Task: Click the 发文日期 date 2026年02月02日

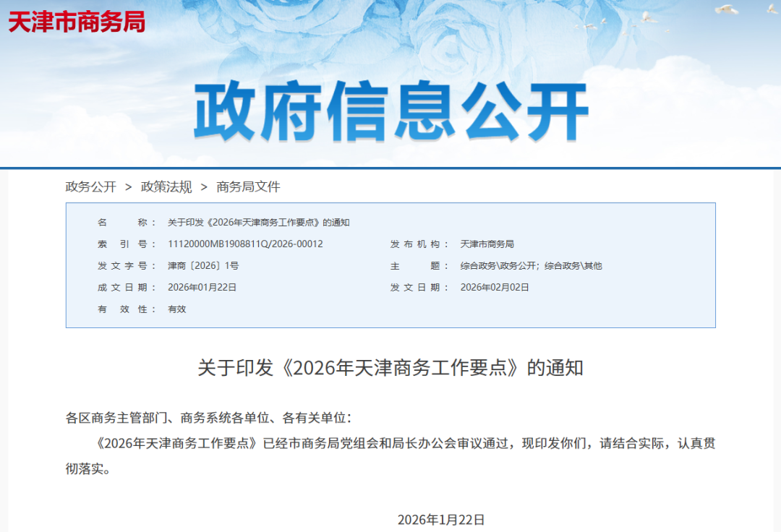Action: (494, 288)
